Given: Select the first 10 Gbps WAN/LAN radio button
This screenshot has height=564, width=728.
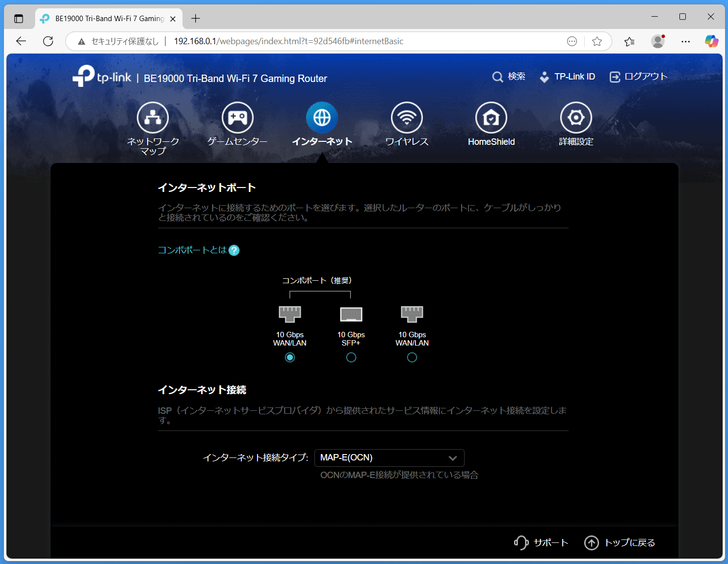Looking at the screenshot, I should click(x=290, y=357).
